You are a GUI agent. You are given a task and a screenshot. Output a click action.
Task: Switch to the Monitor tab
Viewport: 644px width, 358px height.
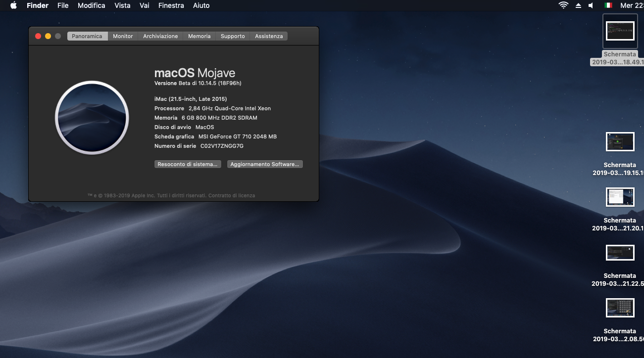pos(123,36)
